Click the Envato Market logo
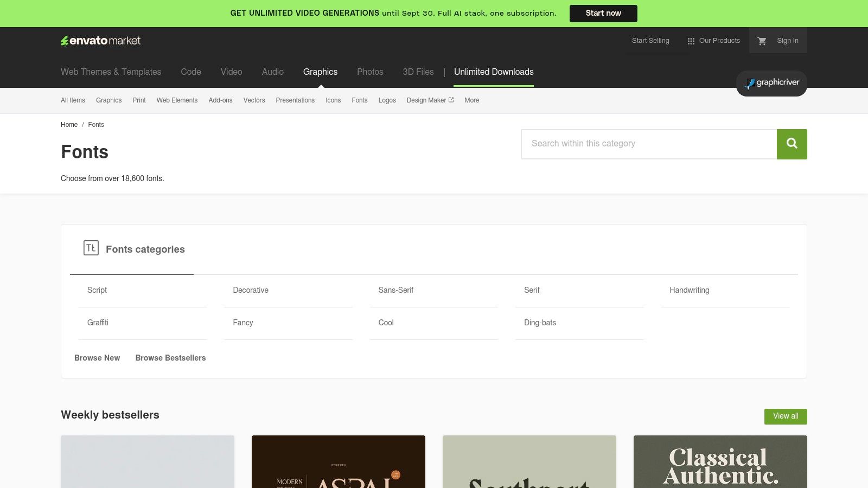Image resolution: width=868 pixels, height=488 pixels. click(x=100, y=41)
